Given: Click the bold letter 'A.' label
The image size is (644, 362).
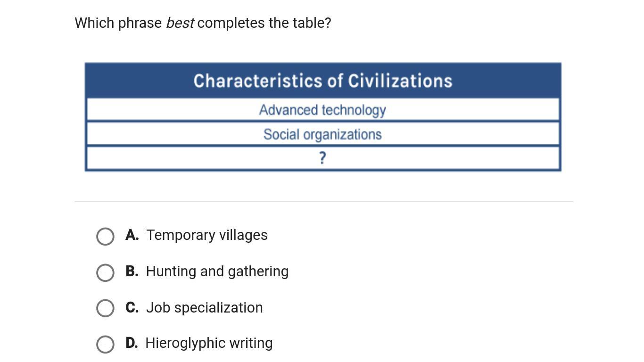Looking at the screenshot, I should click(132, 235).
